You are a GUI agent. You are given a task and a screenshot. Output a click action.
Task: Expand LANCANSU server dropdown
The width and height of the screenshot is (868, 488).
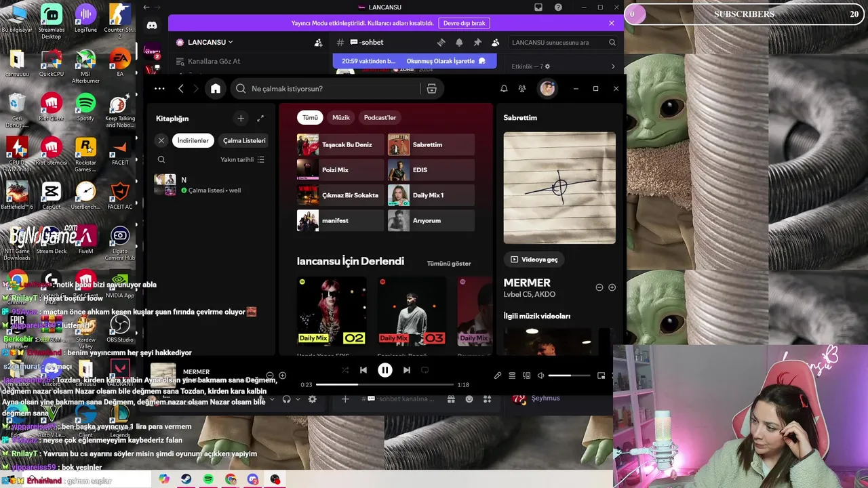(x=231, y=42)
